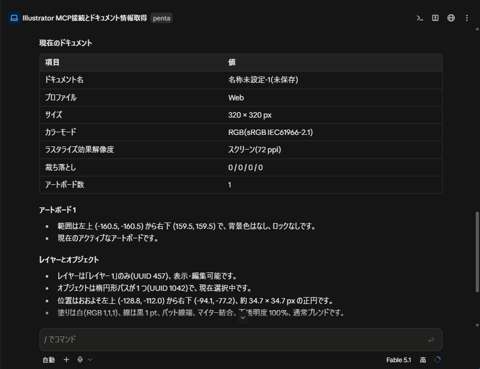Open the terminal icon in the header
480x369 pixels.
coord(420,18)
